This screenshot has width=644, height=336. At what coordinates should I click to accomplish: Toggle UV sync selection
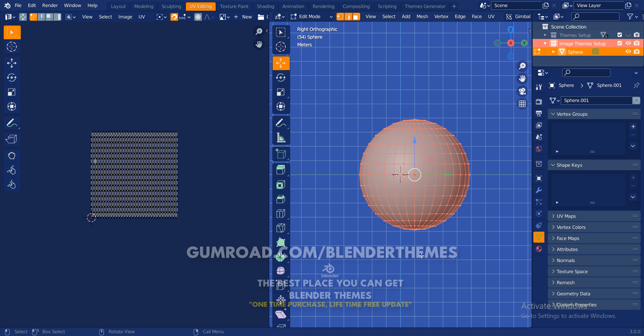coord(22,17)
